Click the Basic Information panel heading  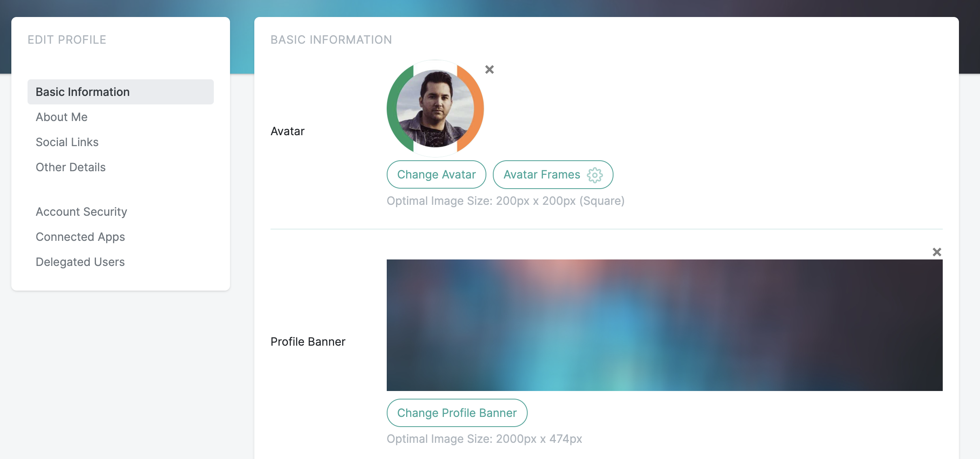click(x=331, y=40)
